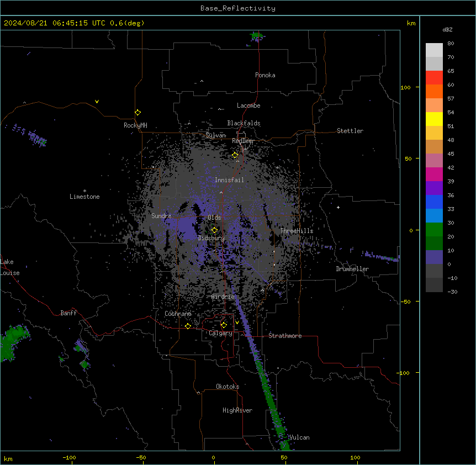Image resolution: width=476 pixels, height=465 pixels.
Task: Select the Drumheller label
Action: pyautogui.click(x=352, y=269)
